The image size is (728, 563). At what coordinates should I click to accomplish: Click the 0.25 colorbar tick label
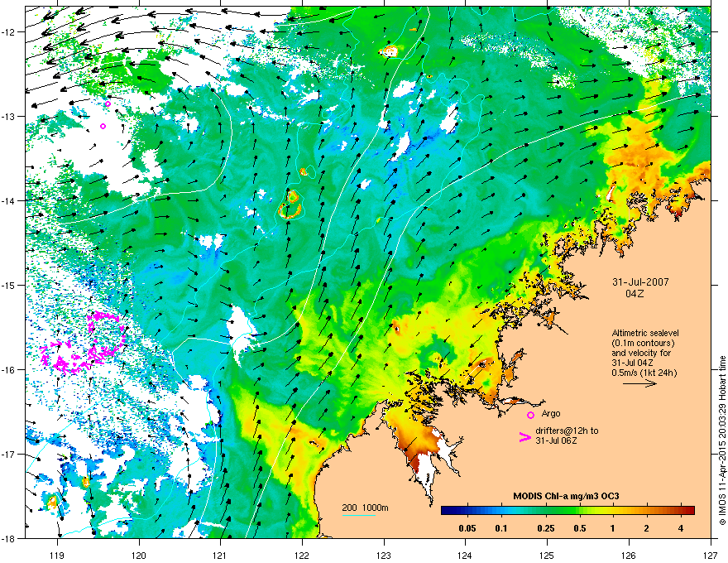point(546,528)
